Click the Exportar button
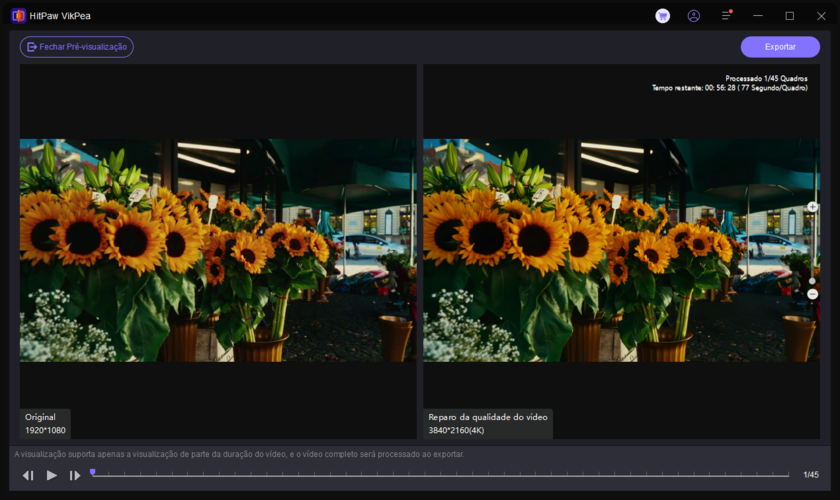Viewport: 840px width, 500px height. point(780,47)
